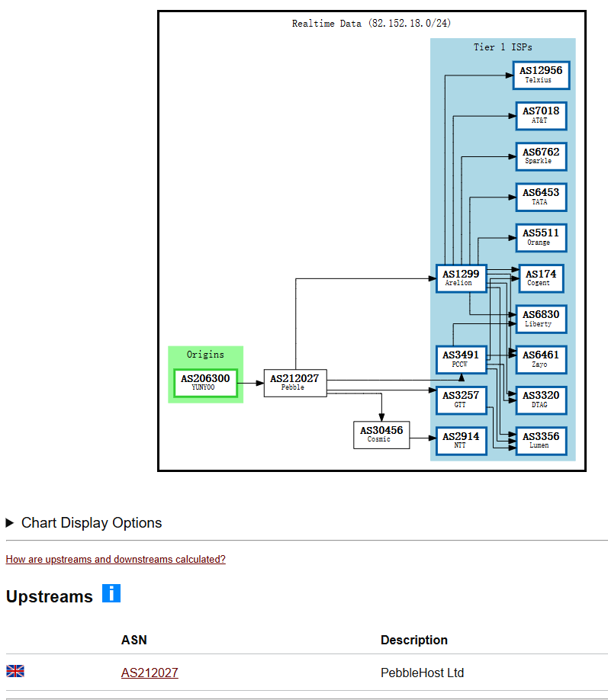Select the AS3491 PCCW node
Image resolution: width=608 pixels, height=700 pixels.
[x=462, y=359]
